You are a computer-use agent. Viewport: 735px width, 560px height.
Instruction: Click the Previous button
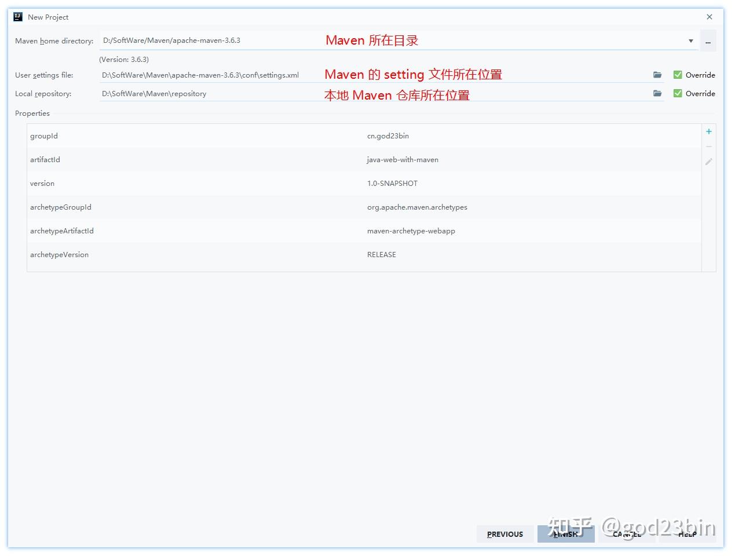[504, 534]
